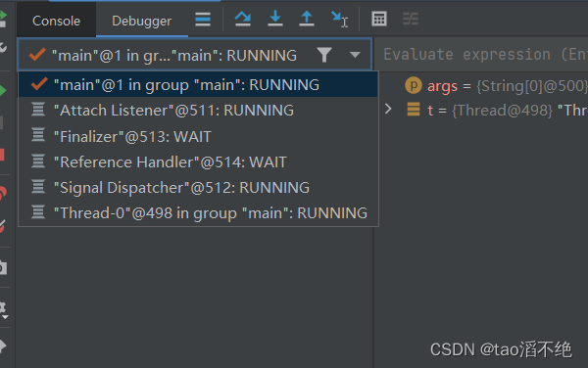Select the "Attach Listener"@511 thread
Image resolution: width=588 pixels, height=368 pixels.
click(x=198, y=111)
